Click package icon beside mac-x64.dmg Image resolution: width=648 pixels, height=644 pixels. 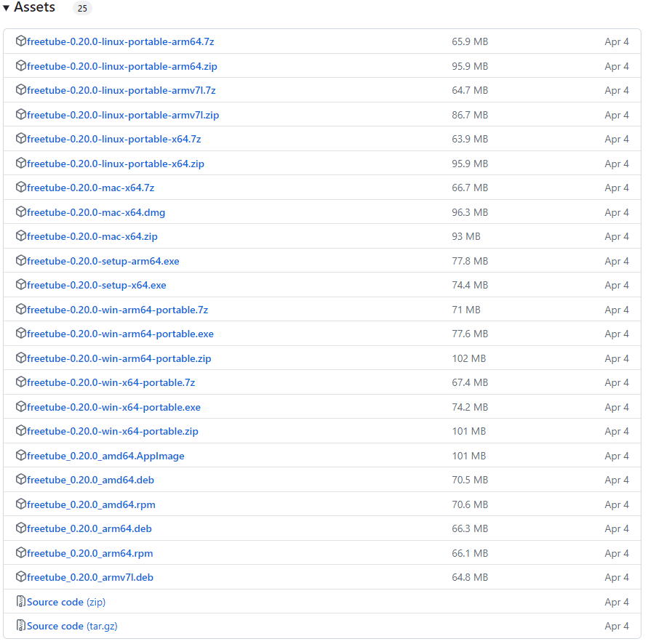(x=20, y=212)
